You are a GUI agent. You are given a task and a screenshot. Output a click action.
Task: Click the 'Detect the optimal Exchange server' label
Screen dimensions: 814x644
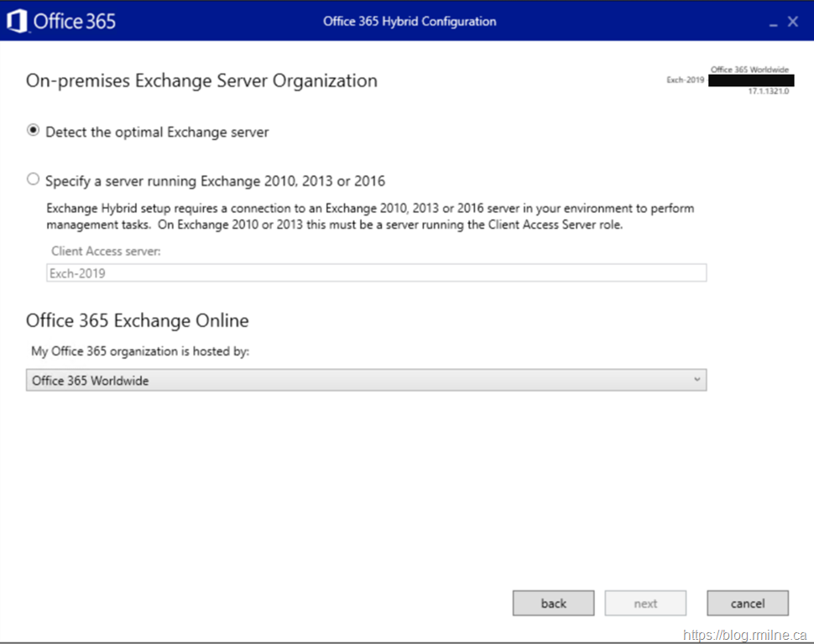(157, 132)
